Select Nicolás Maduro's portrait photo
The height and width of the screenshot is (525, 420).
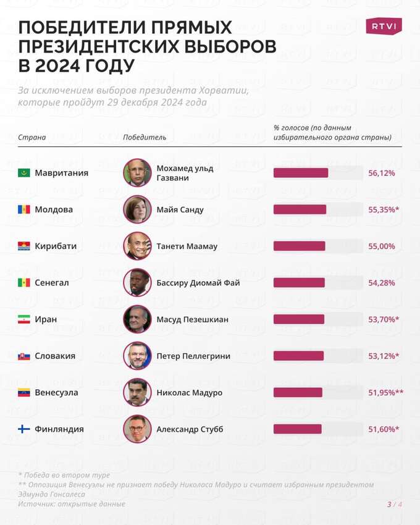coord(137,392)
